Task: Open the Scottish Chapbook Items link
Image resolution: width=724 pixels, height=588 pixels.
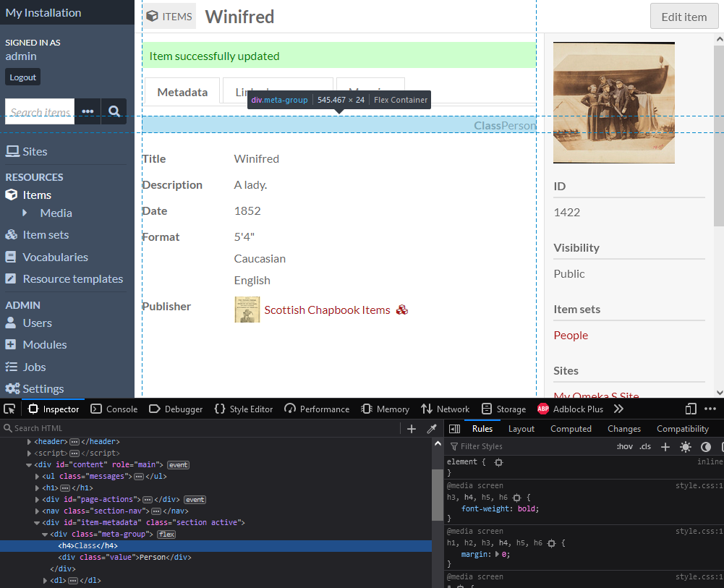Action: pyautogui.click(x=327, y=309)
